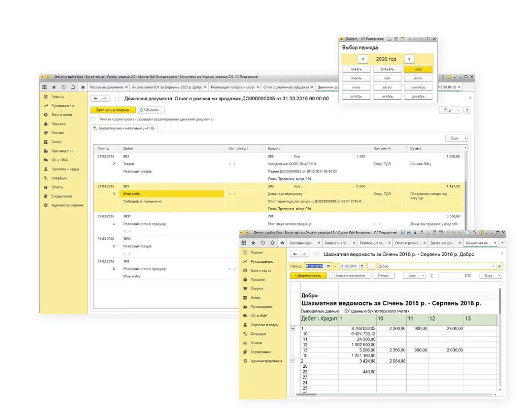Add document movements page to favorites star

[118, 98]
